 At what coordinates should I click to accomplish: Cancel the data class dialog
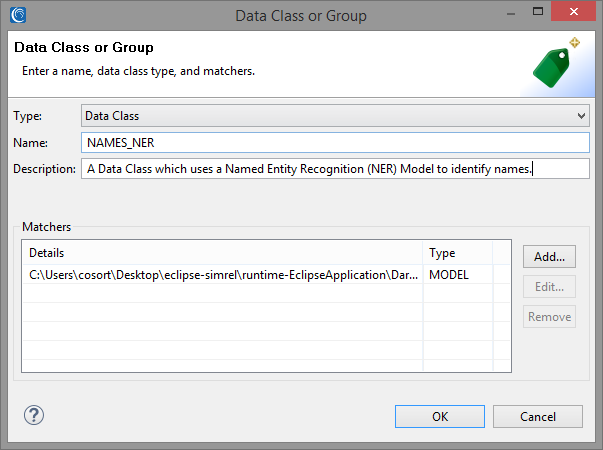pos(538,417)
